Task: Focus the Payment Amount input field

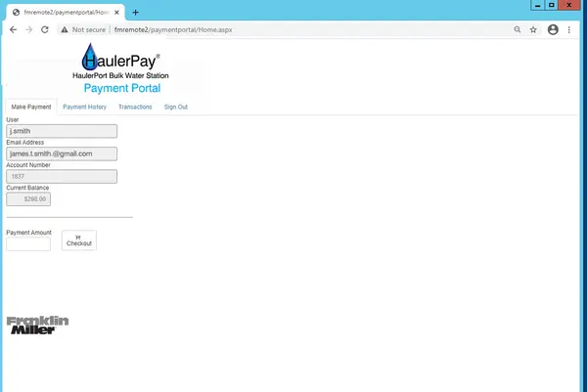Action: click(x=28, y=243)
